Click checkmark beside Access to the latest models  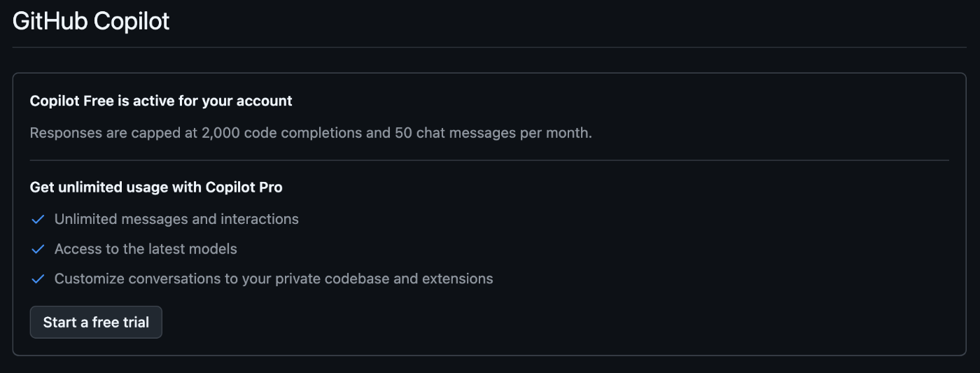click(38, 249)
